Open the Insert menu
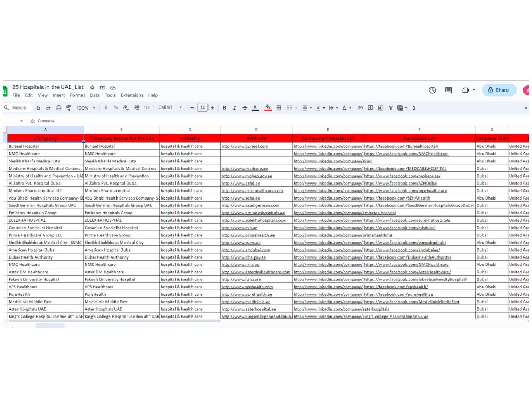The image size is (532, 399). (x=59, y=95)
